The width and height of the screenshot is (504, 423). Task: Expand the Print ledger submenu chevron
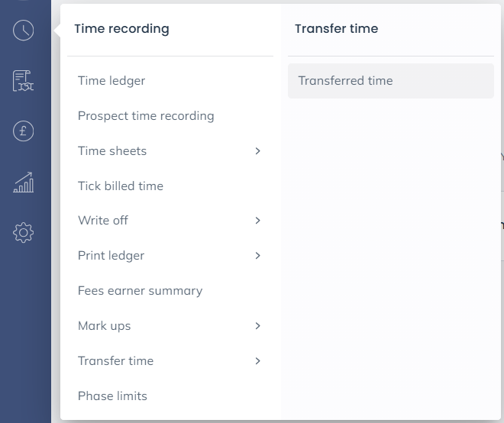click(x=258, y=256)
